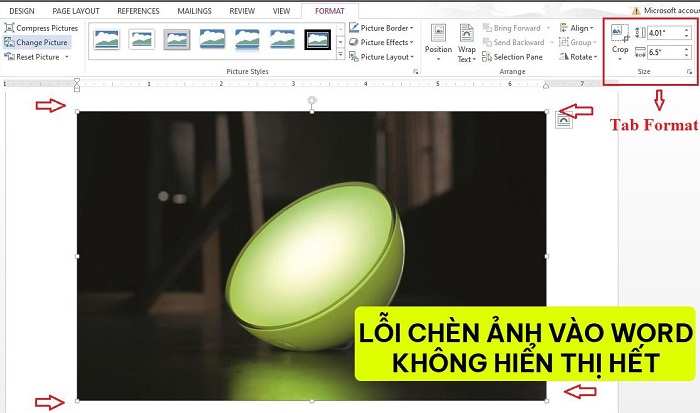This screenshot has width=700, height=413.
Task: Click the right-middle picture sizing handle
Action: pos(547,256)
